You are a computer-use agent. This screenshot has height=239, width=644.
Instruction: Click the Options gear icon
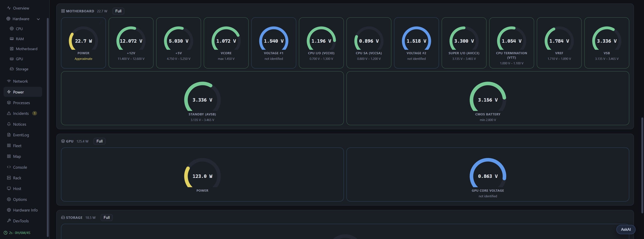point(9,199)
